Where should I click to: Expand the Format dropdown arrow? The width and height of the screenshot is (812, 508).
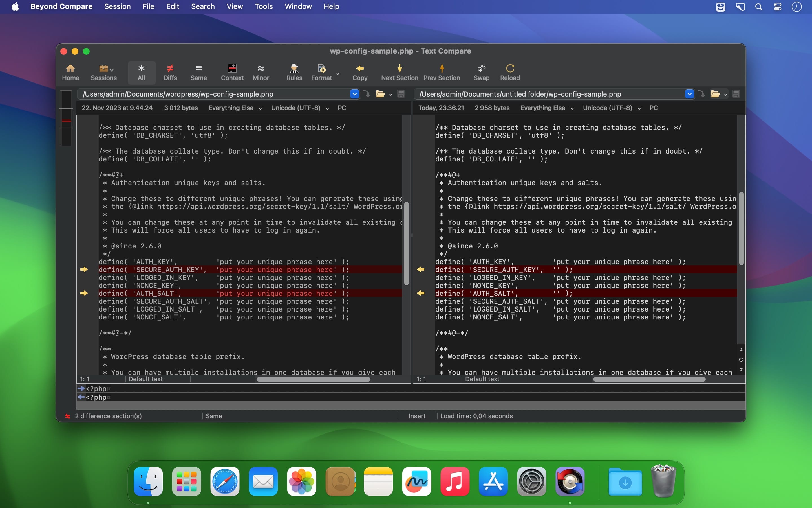(338, 73)
